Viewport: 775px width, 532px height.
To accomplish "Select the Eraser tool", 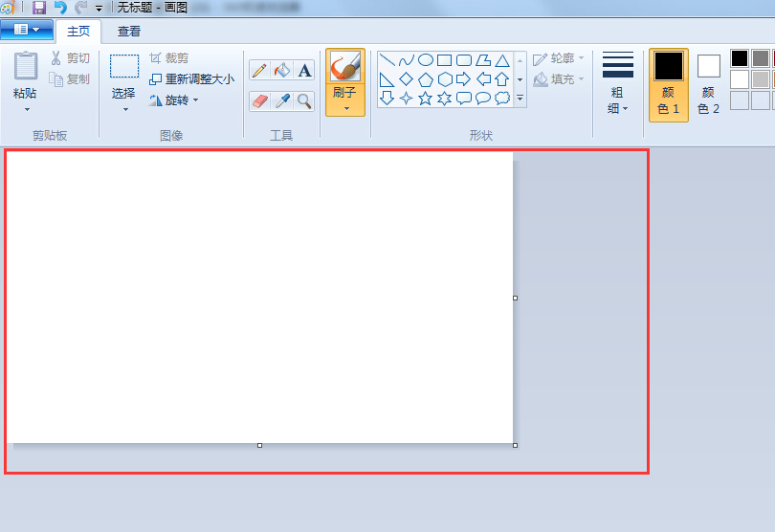I will pyautogui.click(x=259, y=101).
